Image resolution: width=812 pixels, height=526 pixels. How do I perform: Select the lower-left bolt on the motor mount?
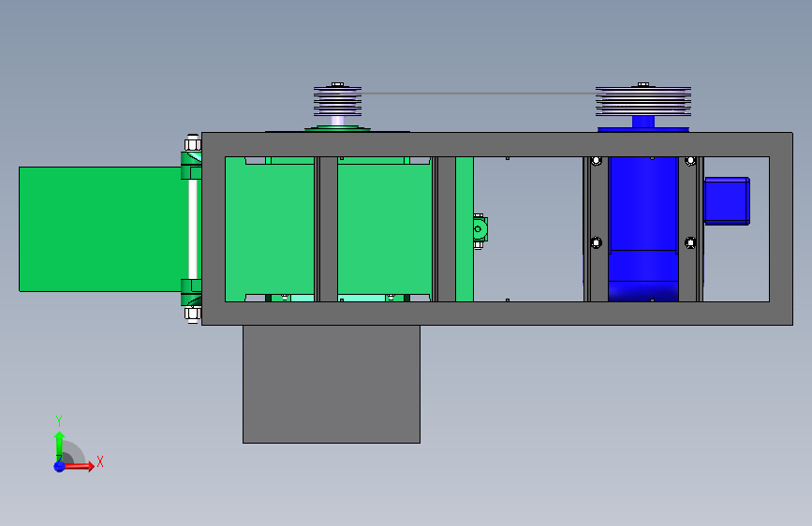pos(596,242)
